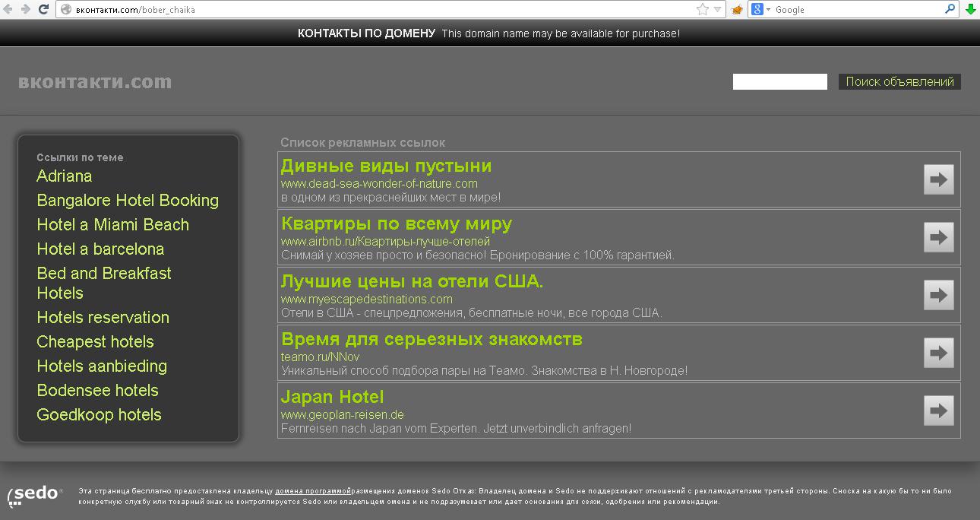The image size is (980, 520).
Task: Click the globe site identity icon
Action: coord(65,9)
